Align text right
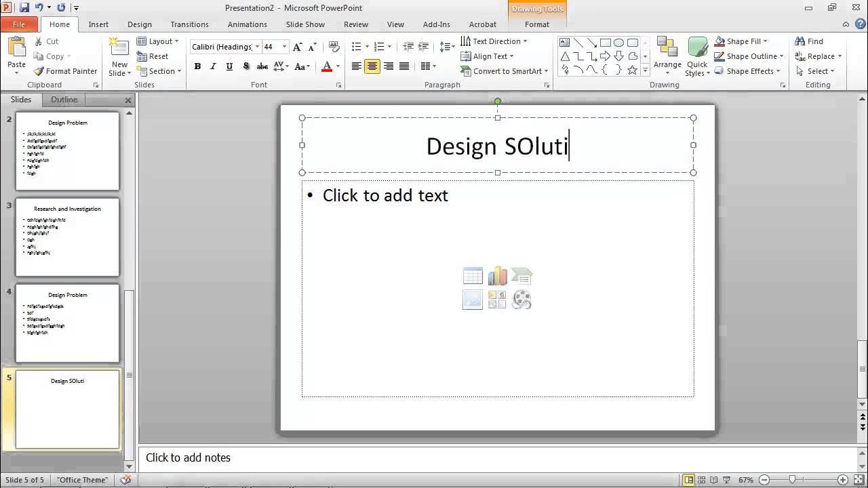 tap(388, 66)
